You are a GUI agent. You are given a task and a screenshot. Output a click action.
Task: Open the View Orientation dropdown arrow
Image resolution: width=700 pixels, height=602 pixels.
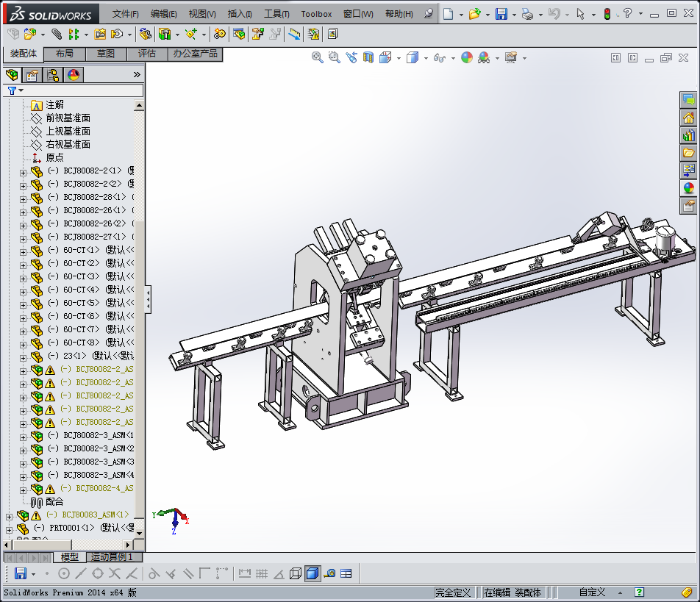tap(399, 58)
